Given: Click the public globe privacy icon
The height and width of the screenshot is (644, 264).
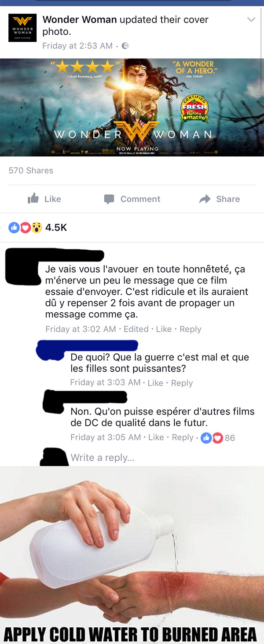Looking at the screenshot, I should pyautogui.click(x=125, y=46).
